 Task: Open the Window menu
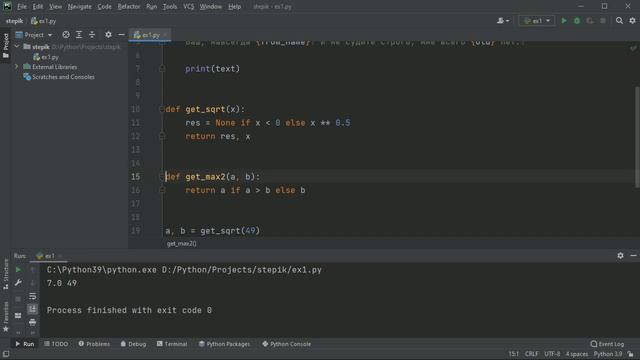(211, 7)
